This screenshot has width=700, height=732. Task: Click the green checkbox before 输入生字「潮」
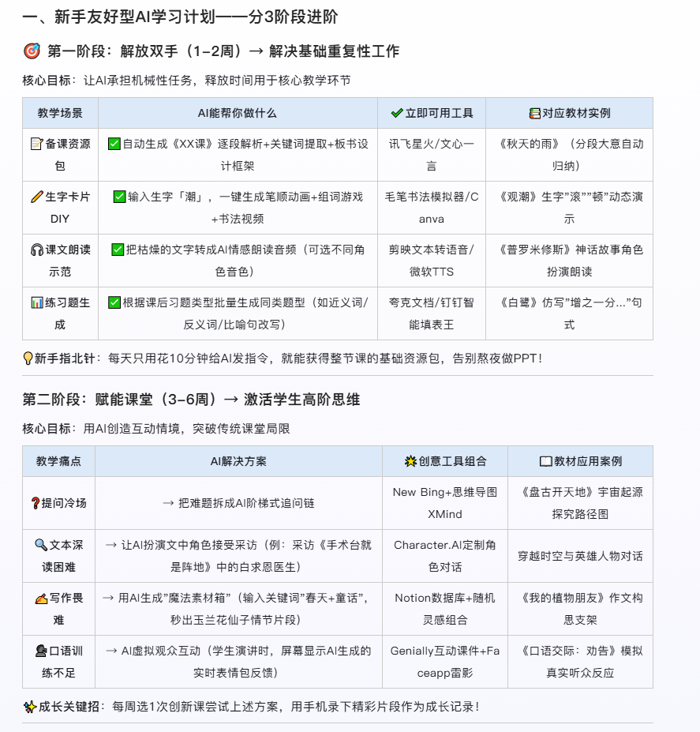(119, 197)
